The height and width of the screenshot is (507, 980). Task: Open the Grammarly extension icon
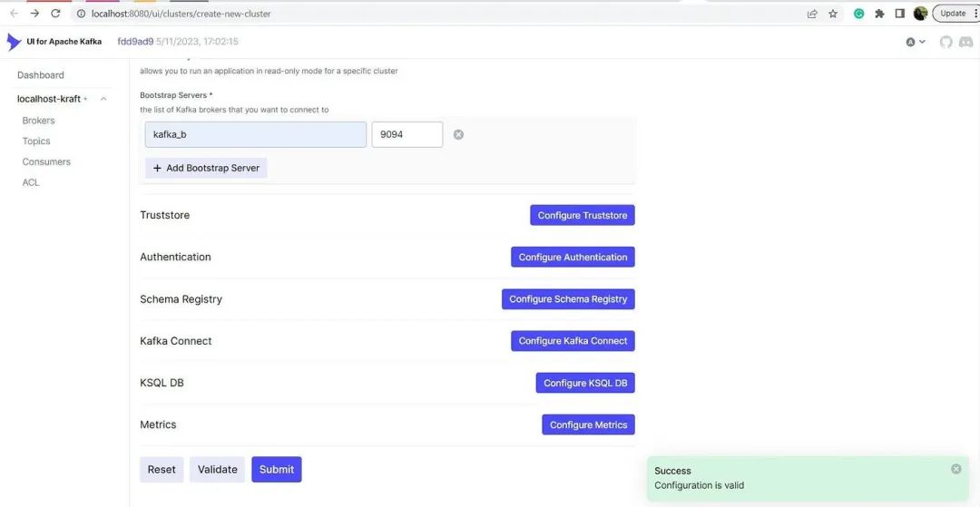click(858, 13)
